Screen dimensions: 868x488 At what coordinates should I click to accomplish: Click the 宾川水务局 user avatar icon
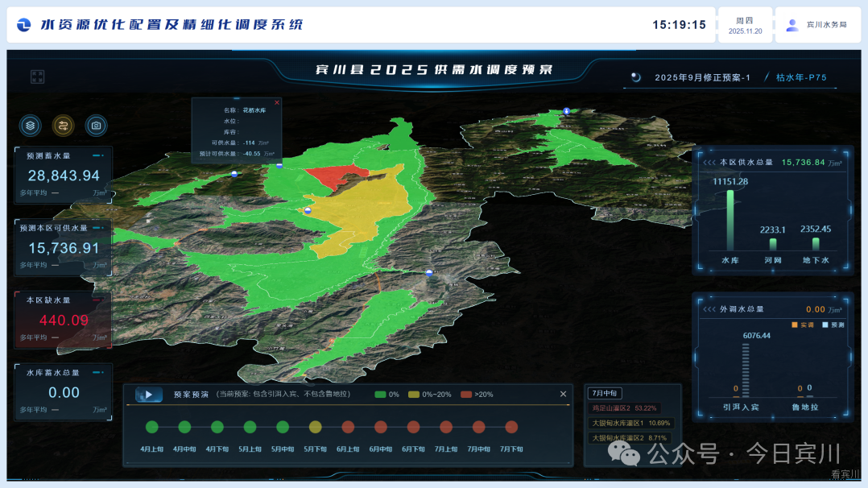pos(792,25)
